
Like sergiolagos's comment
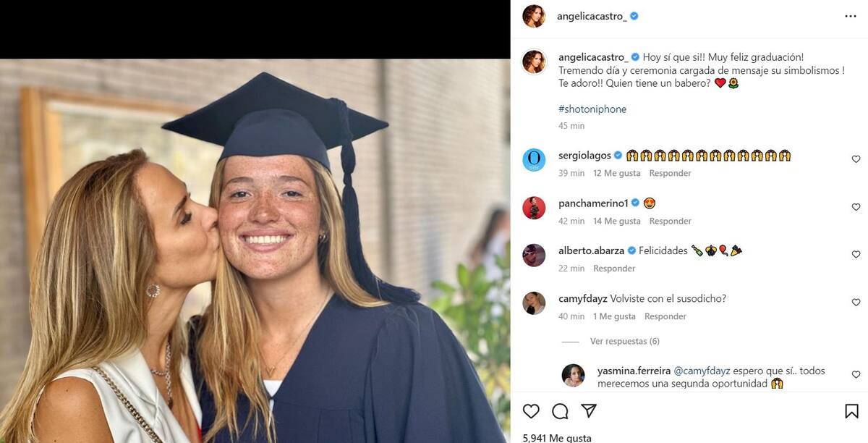856,159
